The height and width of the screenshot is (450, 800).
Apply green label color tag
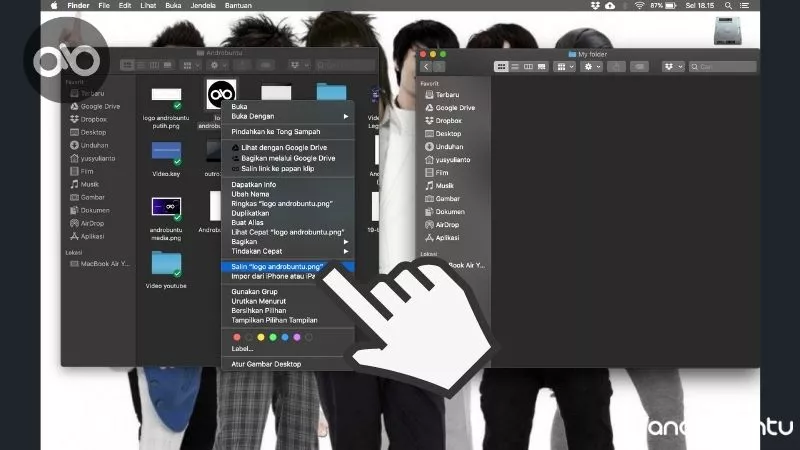(273, 337)
